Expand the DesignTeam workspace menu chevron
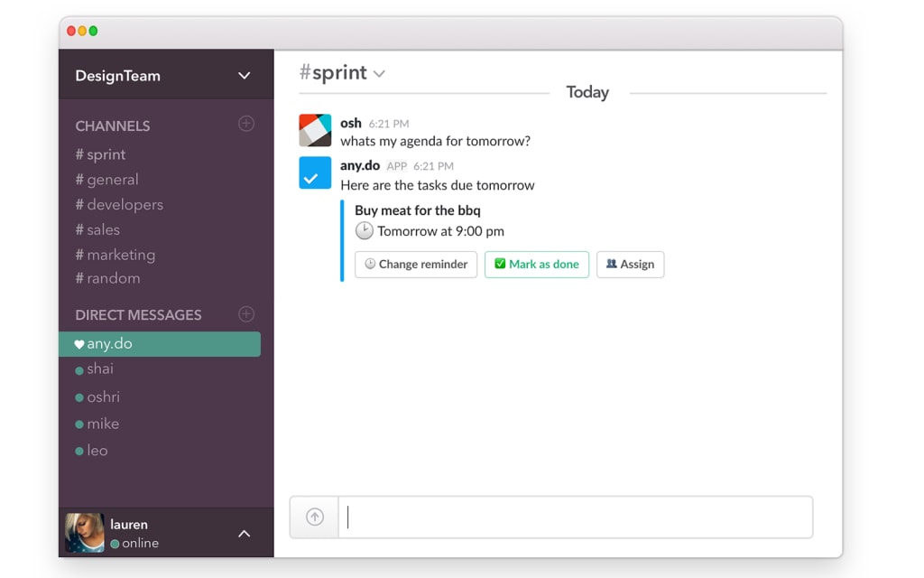 coord(244,76)
